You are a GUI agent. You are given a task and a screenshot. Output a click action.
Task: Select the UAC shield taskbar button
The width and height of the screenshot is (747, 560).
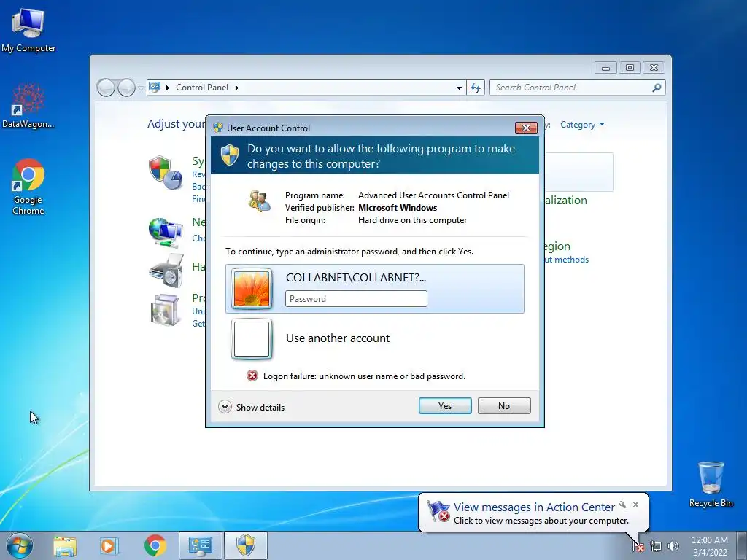[246, 545]
